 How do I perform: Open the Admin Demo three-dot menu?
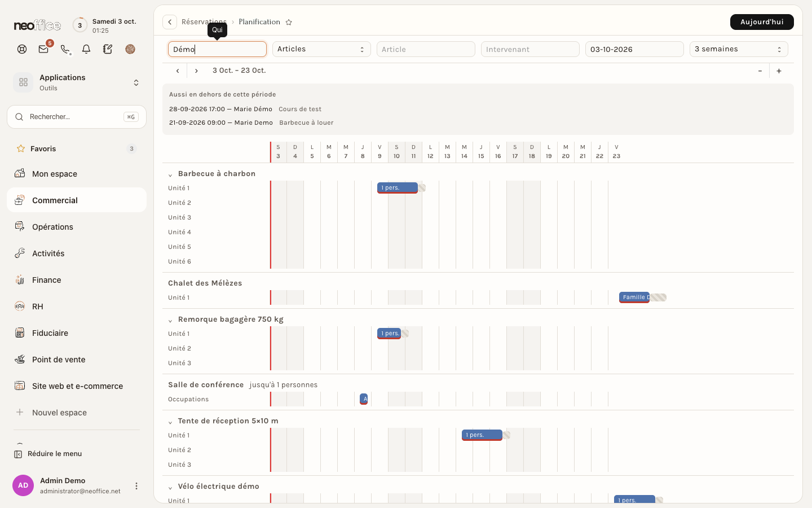coord(136,485)
